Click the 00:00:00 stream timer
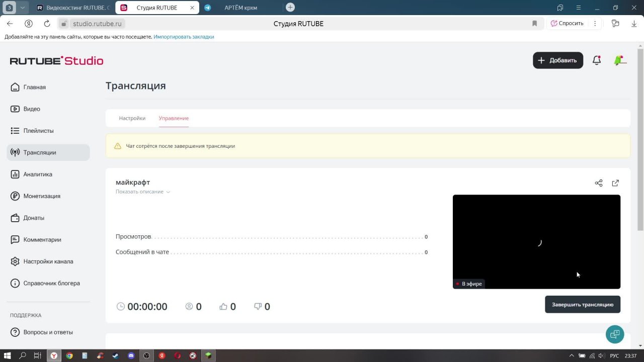This screenshot has width=644, height=362. tap(147, 307)
